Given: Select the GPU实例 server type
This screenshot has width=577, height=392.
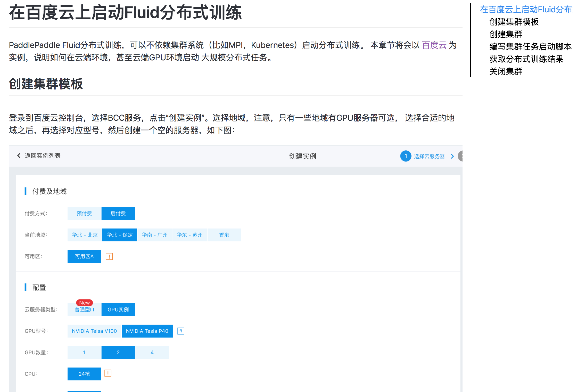Looking at the screenshot, I should click(x=118, y=310).
